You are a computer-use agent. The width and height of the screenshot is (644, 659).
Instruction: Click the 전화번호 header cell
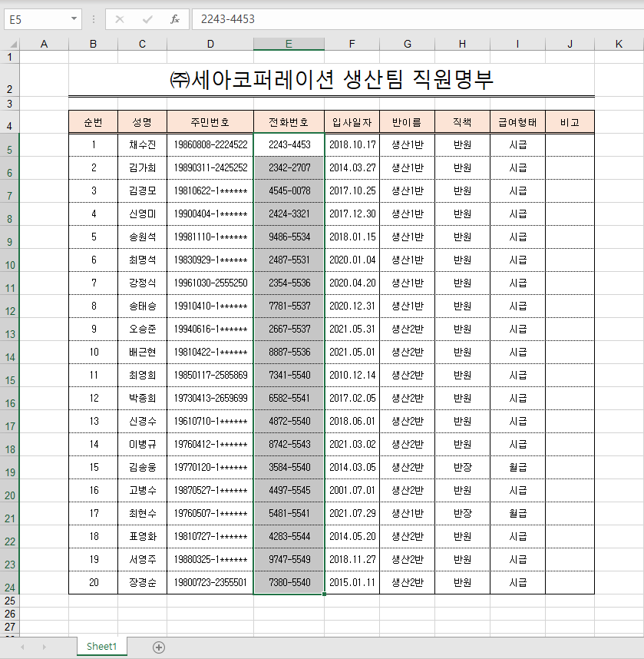[x=289, y=122]
